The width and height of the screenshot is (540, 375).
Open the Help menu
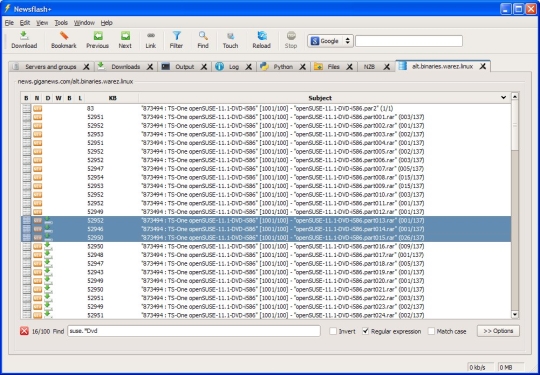point(106,23)
